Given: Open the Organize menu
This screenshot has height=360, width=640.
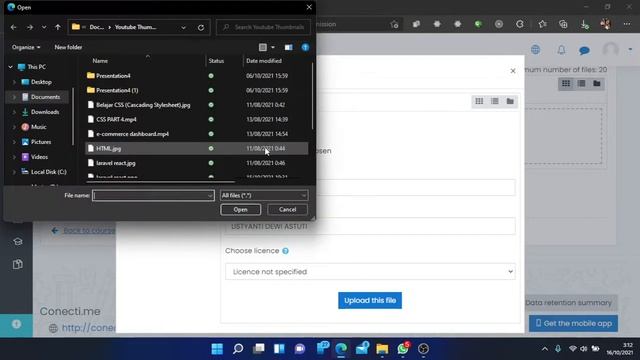Looking at the screenshot, I should pyautogui.click(x=26, y=47).
